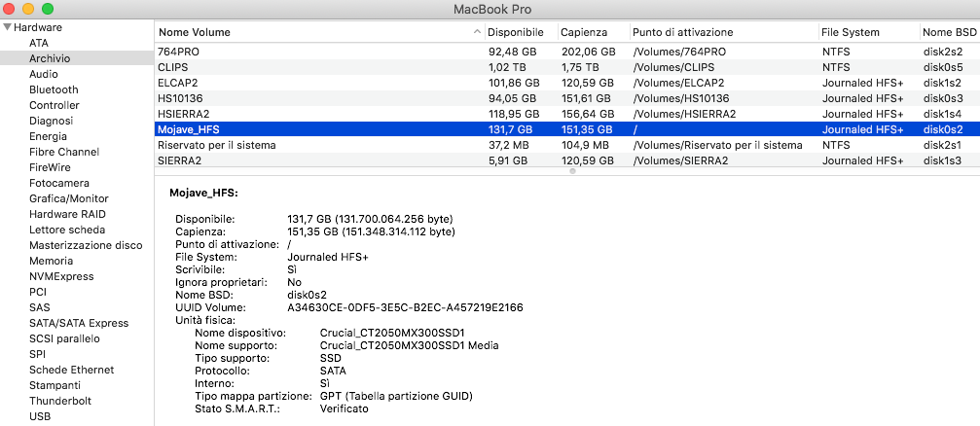This screenshot has width=980, height=426.
Task: Select SCSI parallelo in the sidebar
Action: click(64, 339)
